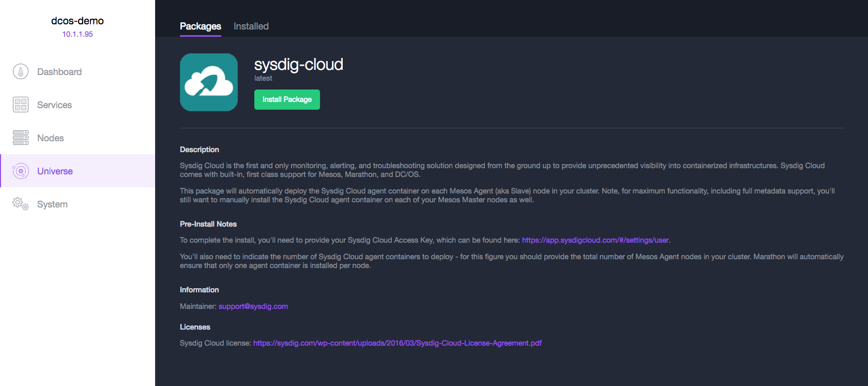Viewport: 868px width, 386px height.
Task: Click the Licenses heading
Action: tap(195, 327)
